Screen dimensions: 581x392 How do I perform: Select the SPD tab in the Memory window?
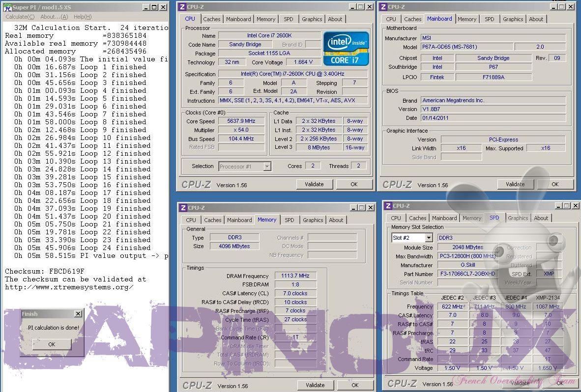(290, 220)
